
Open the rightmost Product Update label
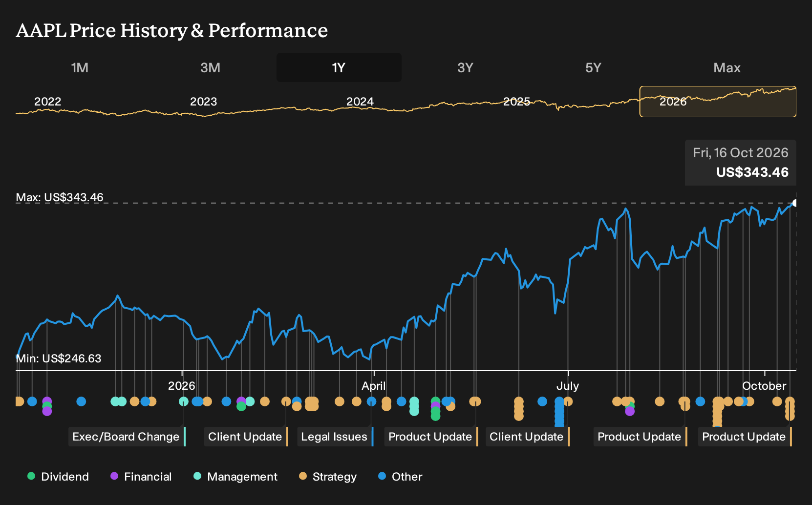tap(745, 437)
